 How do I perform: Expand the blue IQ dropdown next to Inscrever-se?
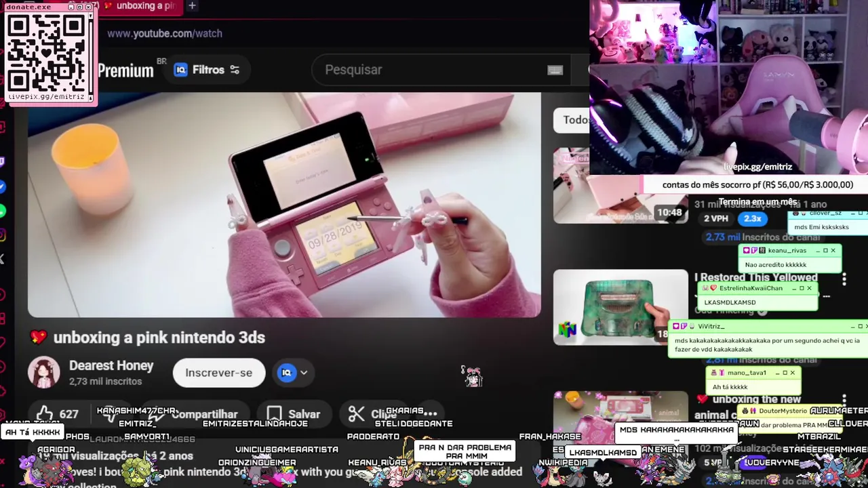click(x=294, y=373)
